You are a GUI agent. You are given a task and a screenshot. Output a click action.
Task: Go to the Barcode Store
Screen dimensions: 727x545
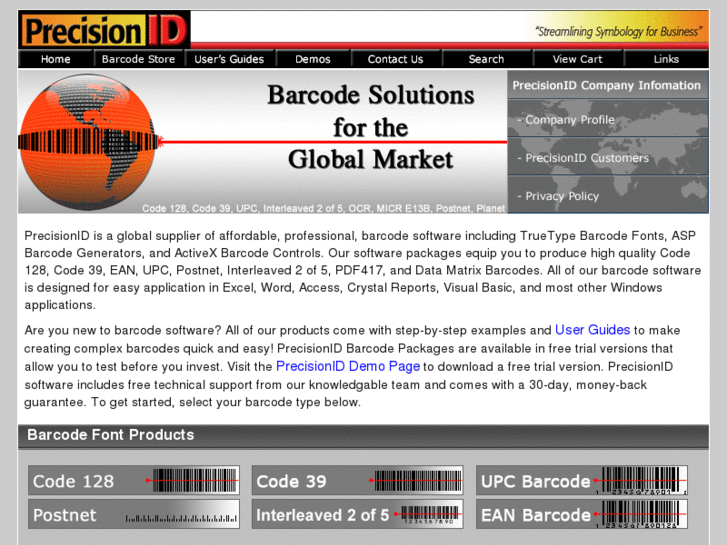point(139,59)
